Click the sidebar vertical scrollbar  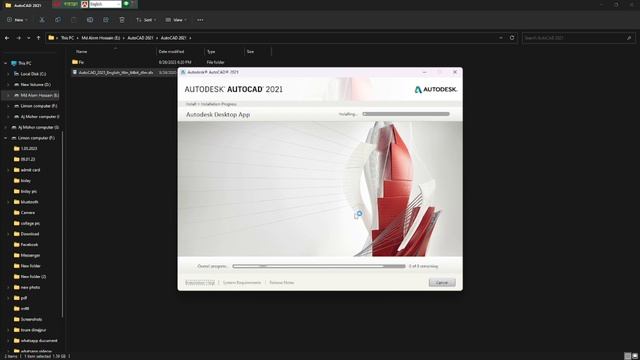click(x=62, y=224)
